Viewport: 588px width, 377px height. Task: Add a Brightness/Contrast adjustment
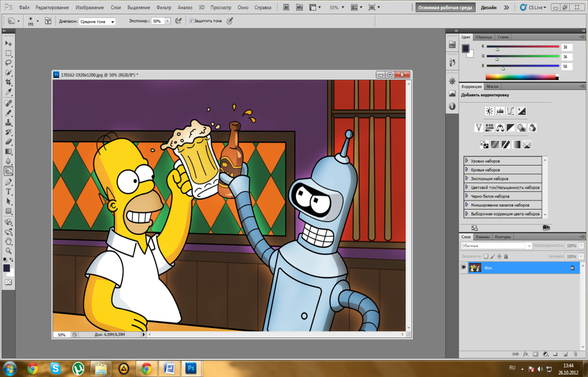489,111
